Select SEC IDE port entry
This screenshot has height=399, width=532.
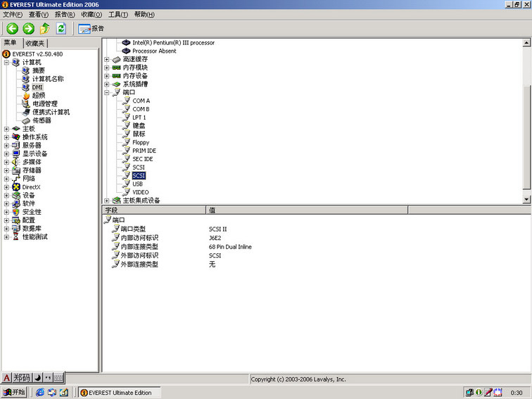coord(142,159)
